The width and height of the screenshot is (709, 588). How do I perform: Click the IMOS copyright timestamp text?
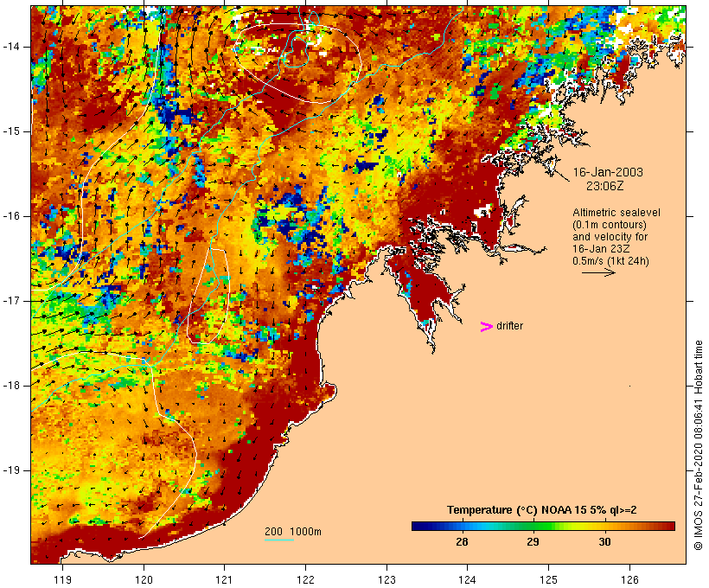tap(698, 445)
